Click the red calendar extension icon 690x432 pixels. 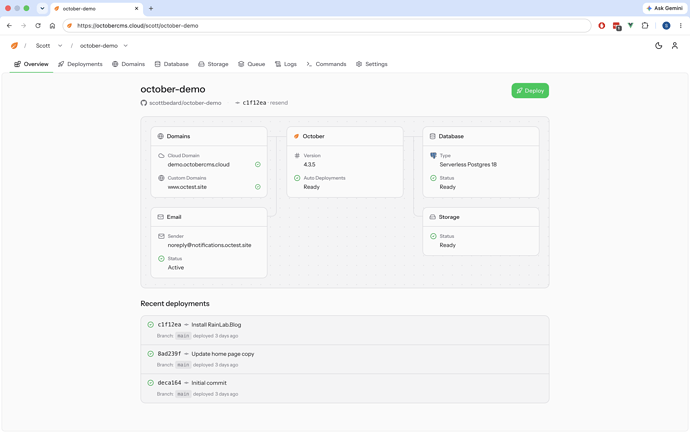(x=617, y=26)
